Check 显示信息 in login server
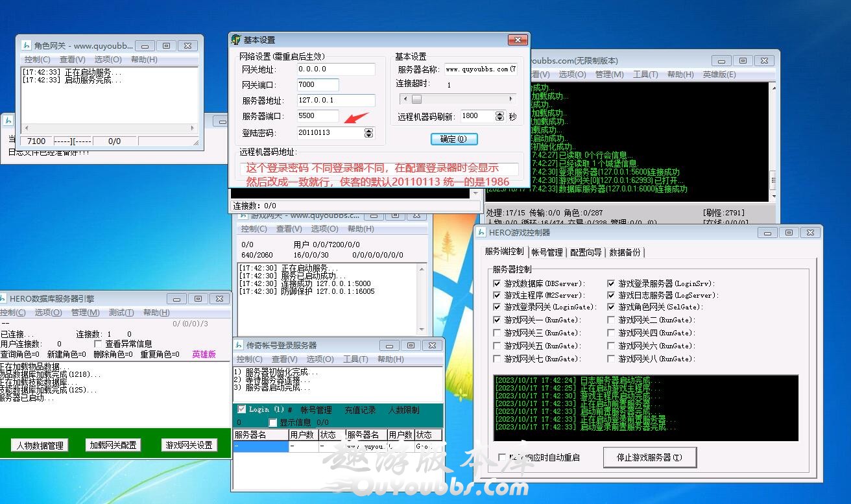 [x=272, y=422]
